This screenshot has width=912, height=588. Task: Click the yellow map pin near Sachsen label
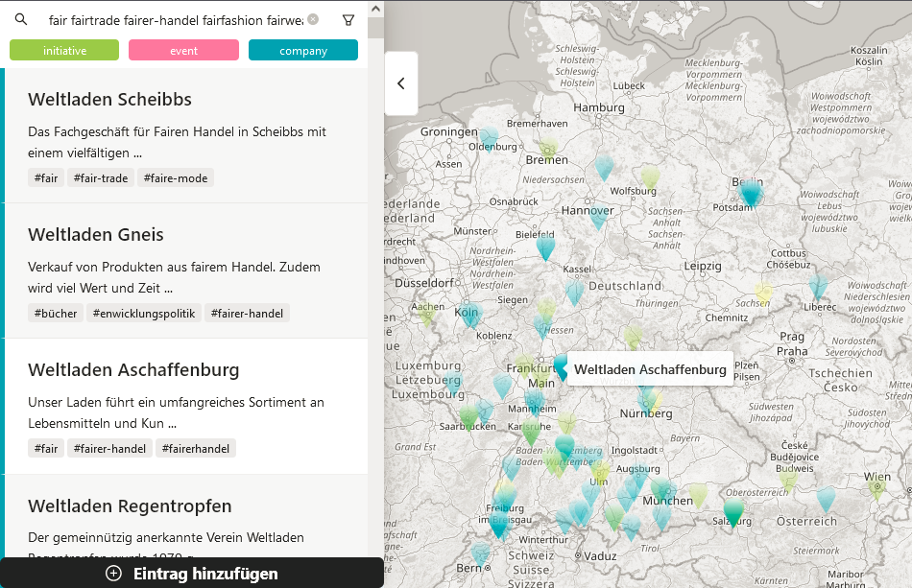pos(763,294)
